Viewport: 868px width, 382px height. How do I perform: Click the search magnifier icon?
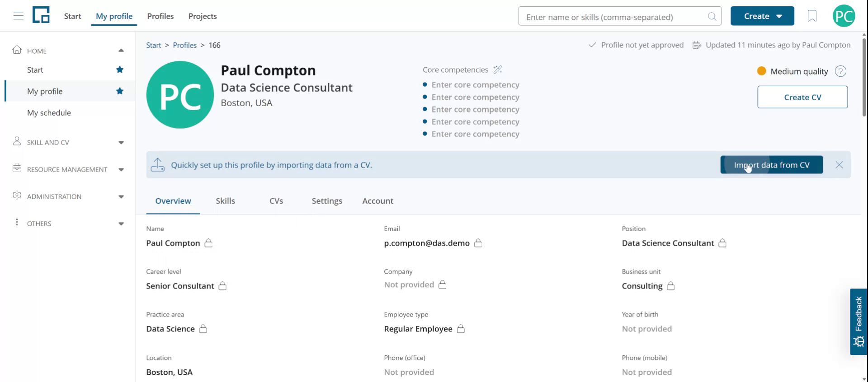712,17
